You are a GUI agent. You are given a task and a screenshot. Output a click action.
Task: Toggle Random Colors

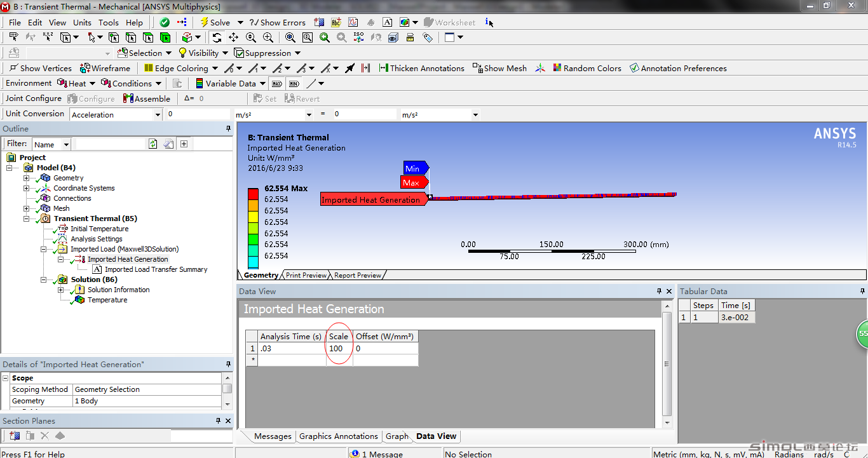[587, 68]
